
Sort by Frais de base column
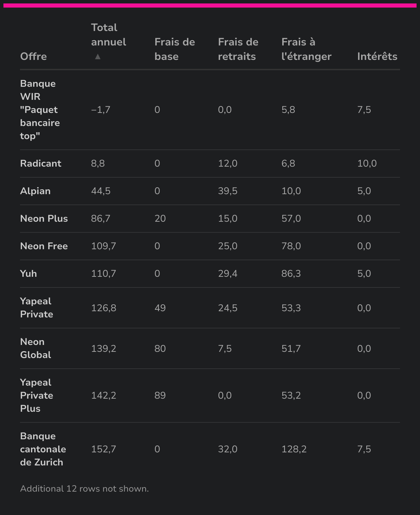[x=175, y=49]
